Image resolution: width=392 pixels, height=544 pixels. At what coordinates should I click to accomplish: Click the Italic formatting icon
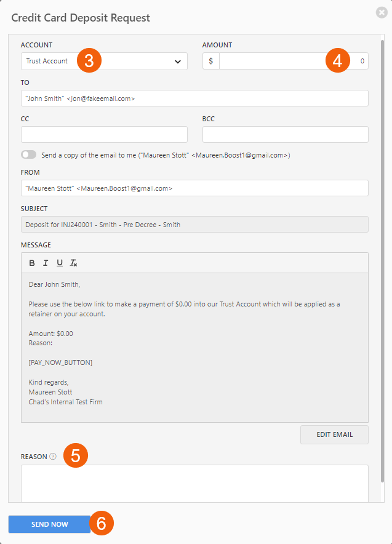click(46, 263)
